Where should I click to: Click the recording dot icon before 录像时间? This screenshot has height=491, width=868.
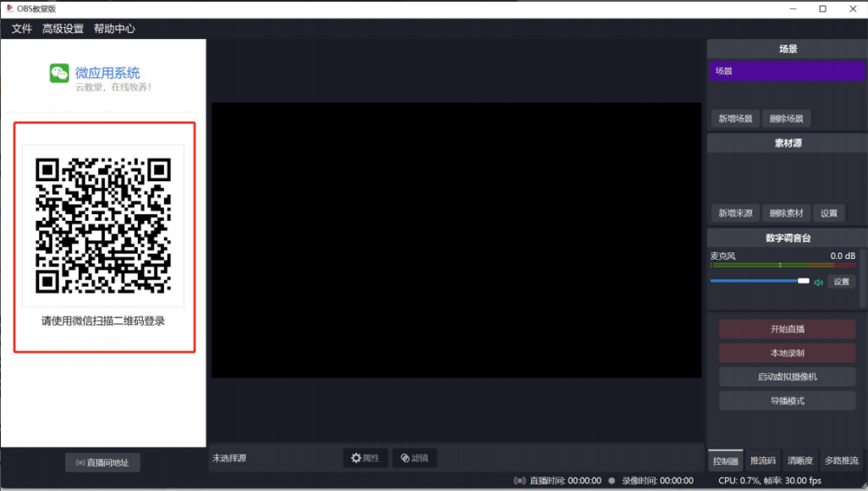611,480
